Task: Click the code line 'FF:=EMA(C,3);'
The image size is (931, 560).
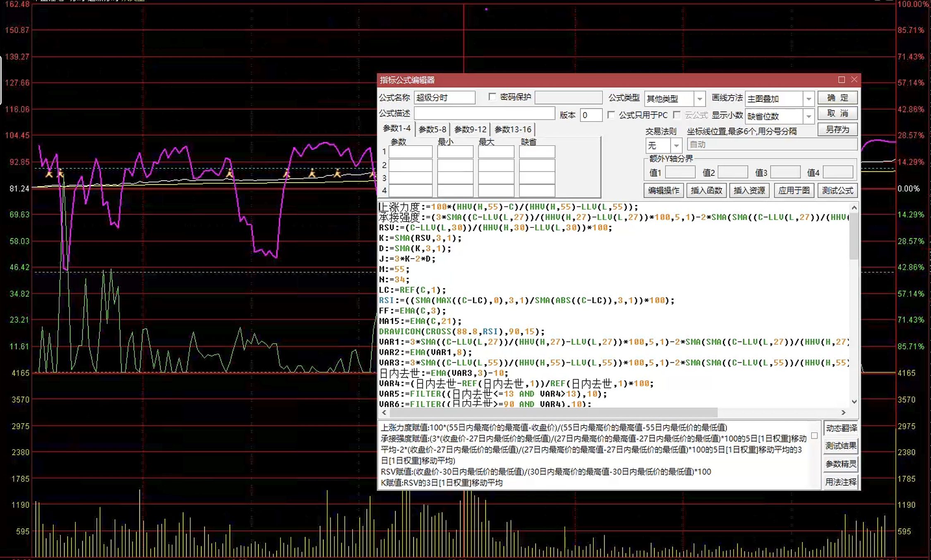Action: pos(412,311)
